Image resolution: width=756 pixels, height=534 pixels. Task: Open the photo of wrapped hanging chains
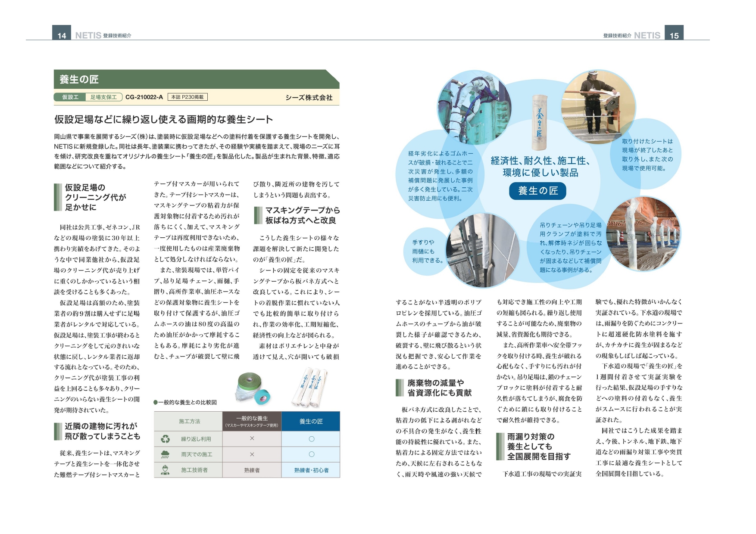(x=643, y=233)
